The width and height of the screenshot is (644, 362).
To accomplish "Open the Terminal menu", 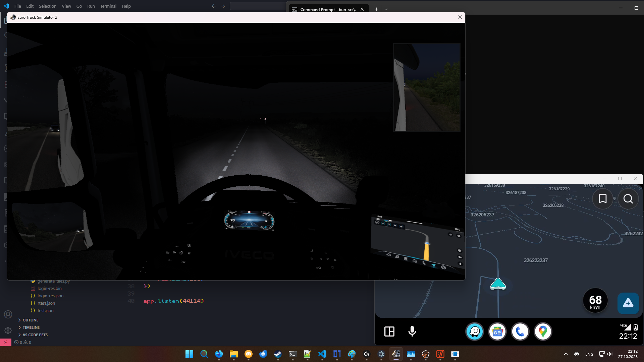I will 108,6.
